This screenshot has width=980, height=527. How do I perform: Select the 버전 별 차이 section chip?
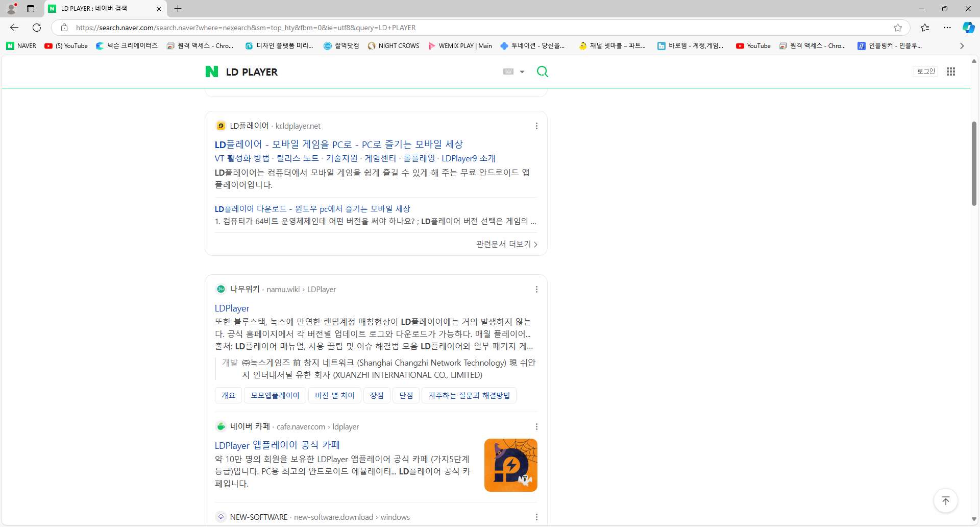tap(335, 395)
